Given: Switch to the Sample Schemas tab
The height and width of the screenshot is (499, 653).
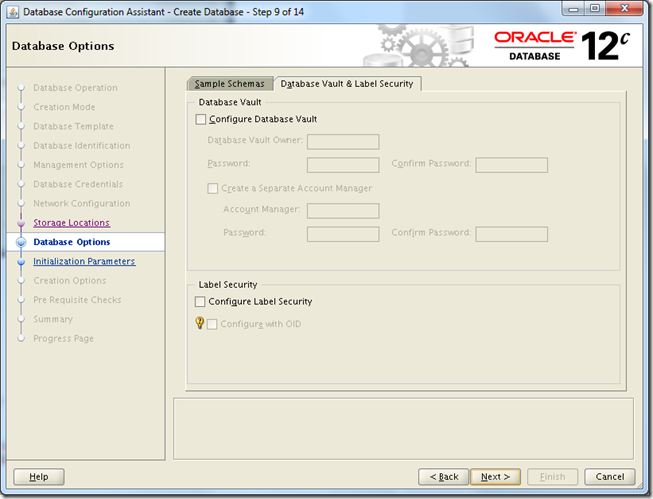Looking at the screenshot, I should click(x=230, y=84).
